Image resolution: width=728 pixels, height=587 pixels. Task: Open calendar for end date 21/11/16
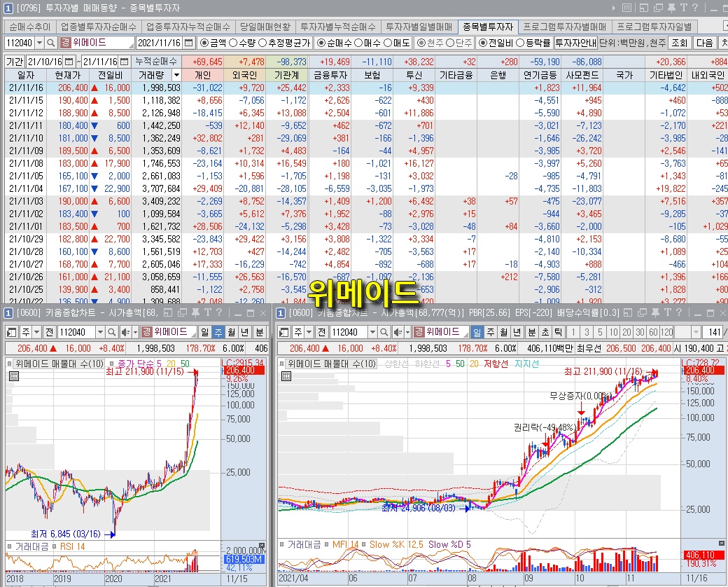pyautogui.click(x=124, y=62)
